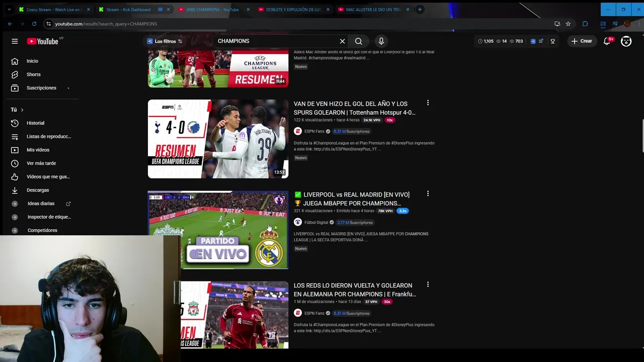The height and width of the screenshot is (362, 644).
Task: Go to the YouTube logo home
Action: point(42,41)
